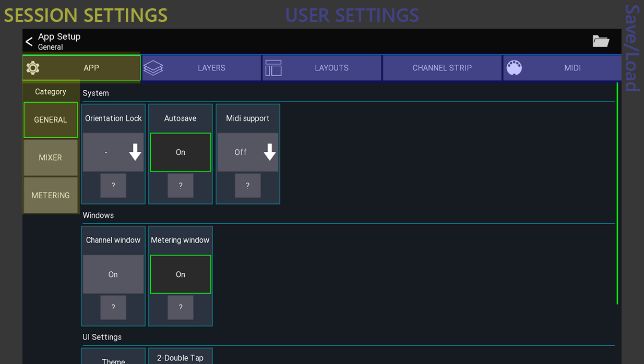Viewport: 644px width, 364px height.
Task: Open the MIDI tab
Action: click(563, 68)
